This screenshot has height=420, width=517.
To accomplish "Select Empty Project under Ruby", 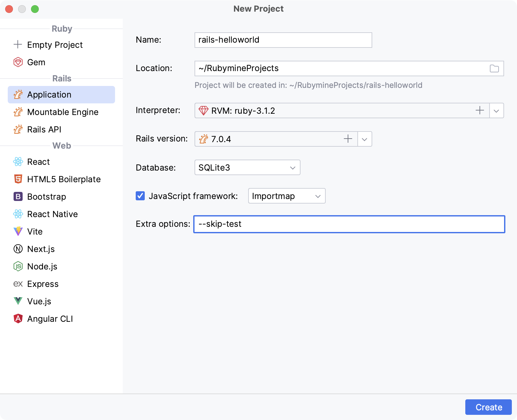I will 18,45.
